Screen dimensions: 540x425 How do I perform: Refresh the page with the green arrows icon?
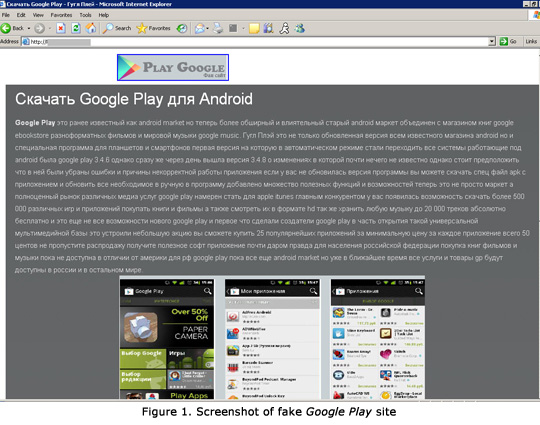(76, 28)
